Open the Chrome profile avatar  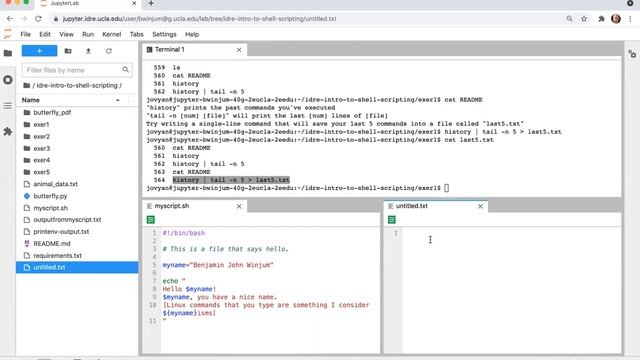[616, 19]
